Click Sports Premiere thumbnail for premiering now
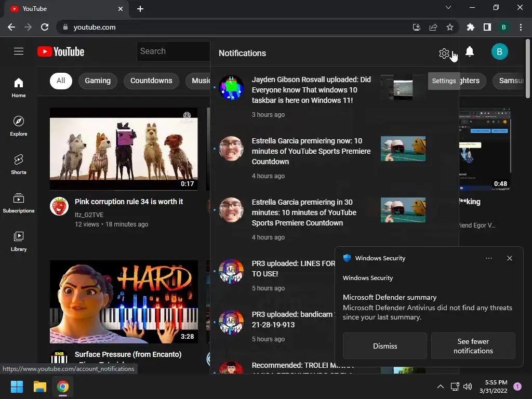532x399 pixels. tap(403, 149)
